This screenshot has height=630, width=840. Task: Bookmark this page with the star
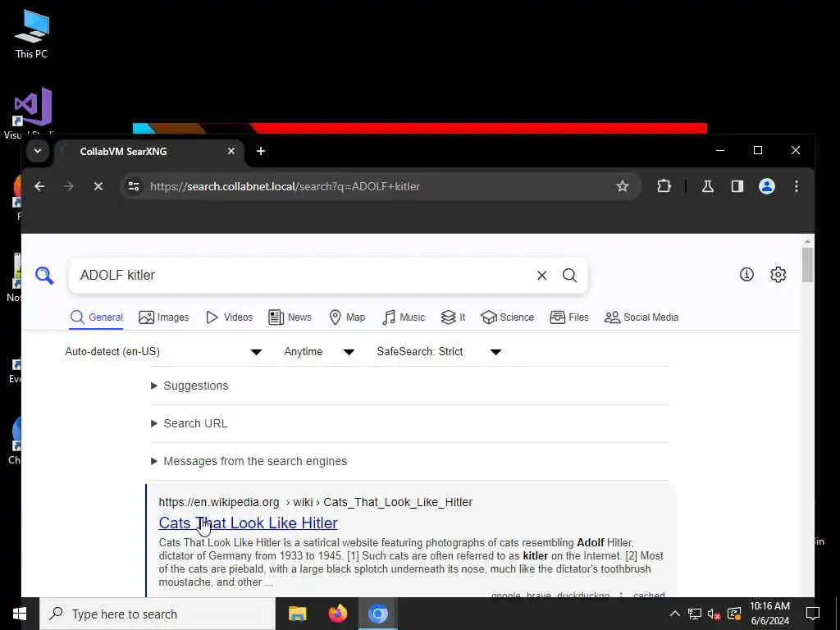622,186
